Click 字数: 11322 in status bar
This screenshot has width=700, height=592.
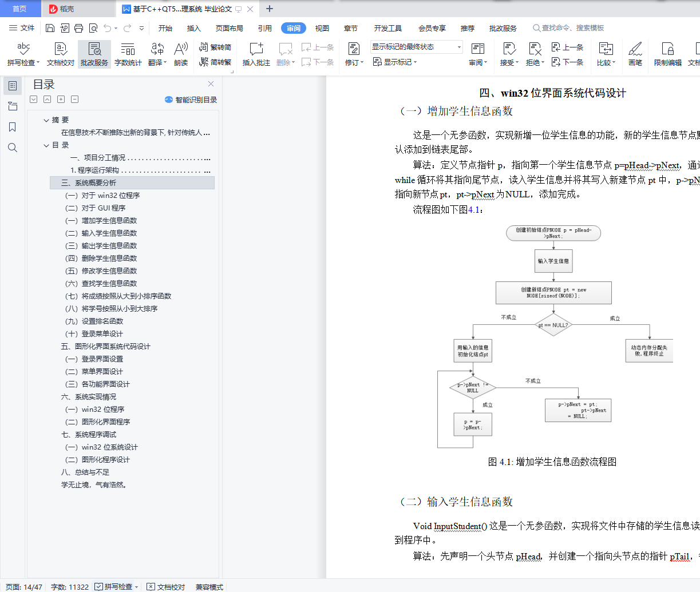[70, 587]
